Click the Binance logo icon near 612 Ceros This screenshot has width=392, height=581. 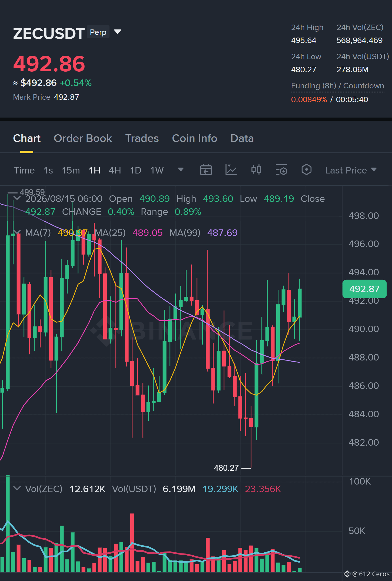point(347,574)
